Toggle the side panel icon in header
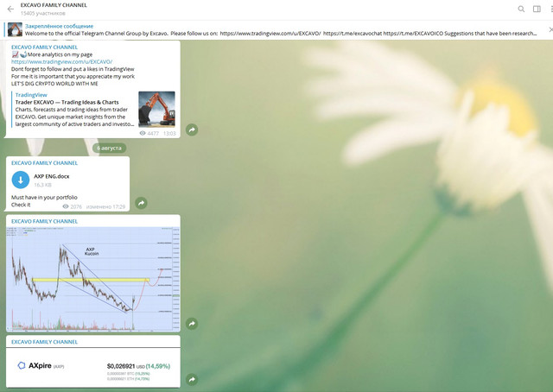 [x=537, y=9]
